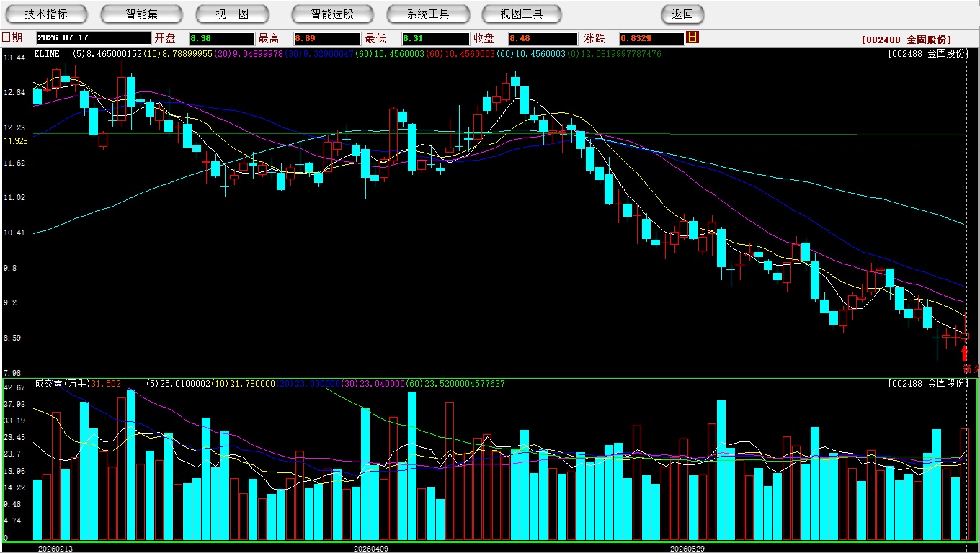
Task: Open the 系统工具 button
Action: 428,14
